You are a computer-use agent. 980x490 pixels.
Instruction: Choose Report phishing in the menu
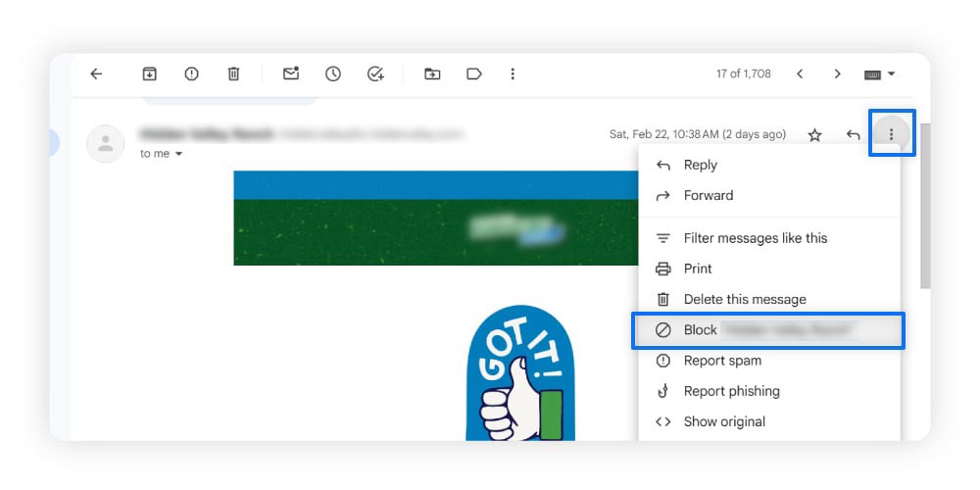[731, 391]
